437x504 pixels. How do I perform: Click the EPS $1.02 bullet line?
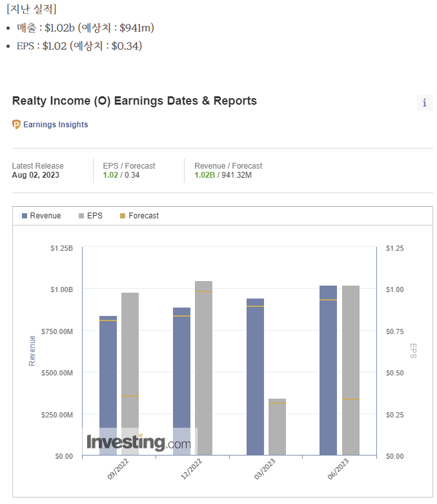coord(79,46)
